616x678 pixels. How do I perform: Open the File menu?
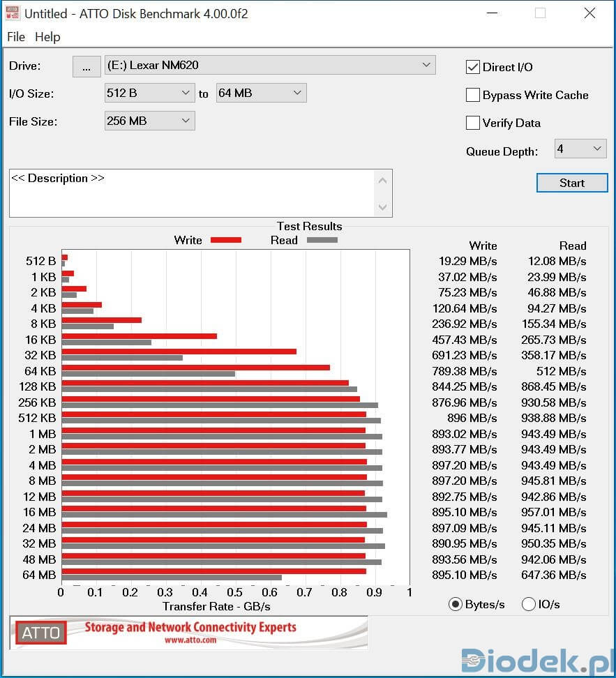tap(15, 37)
